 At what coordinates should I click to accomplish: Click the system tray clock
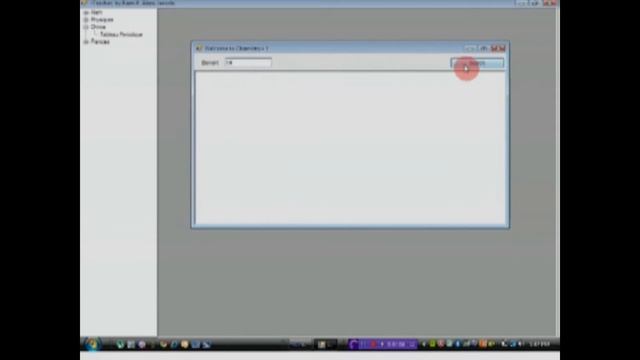pyautogui.click(x=539, y=344)
